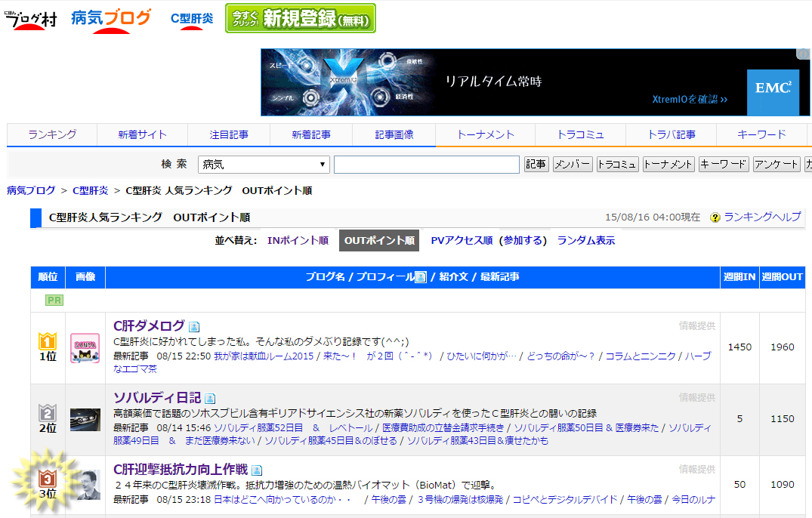Open article 今日のルナ
Viewport: 812px width, 518px height.
(x=693, y=499)
